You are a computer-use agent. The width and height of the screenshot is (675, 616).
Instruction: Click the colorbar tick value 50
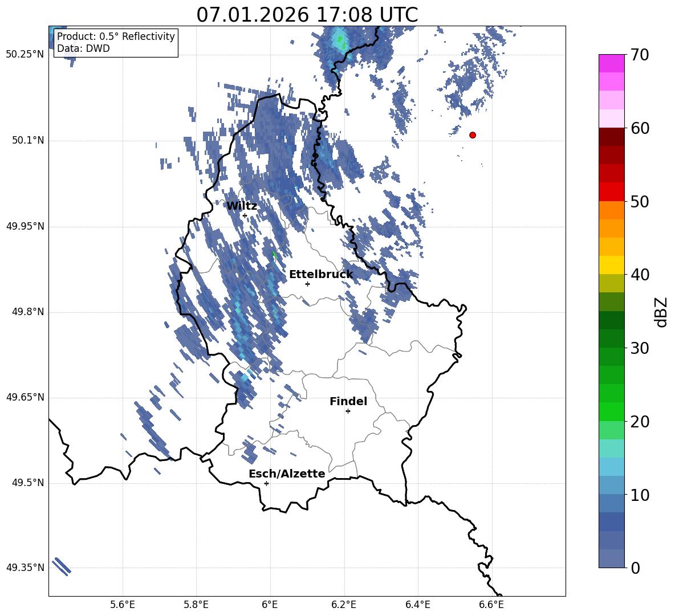point(640,202)
